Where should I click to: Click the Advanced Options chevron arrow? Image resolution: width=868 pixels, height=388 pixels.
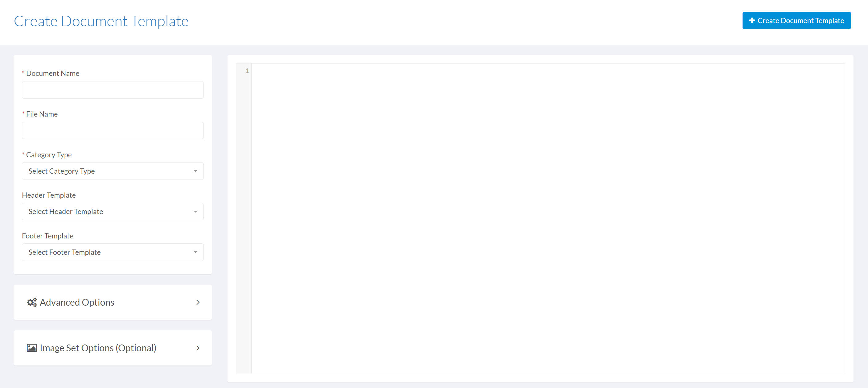pos(198,302)
